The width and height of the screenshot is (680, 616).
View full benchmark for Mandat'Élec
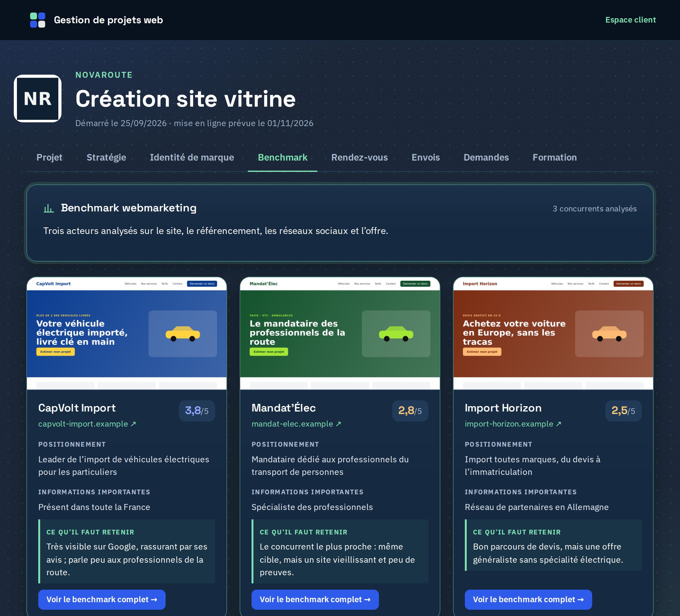pos(315,599)
